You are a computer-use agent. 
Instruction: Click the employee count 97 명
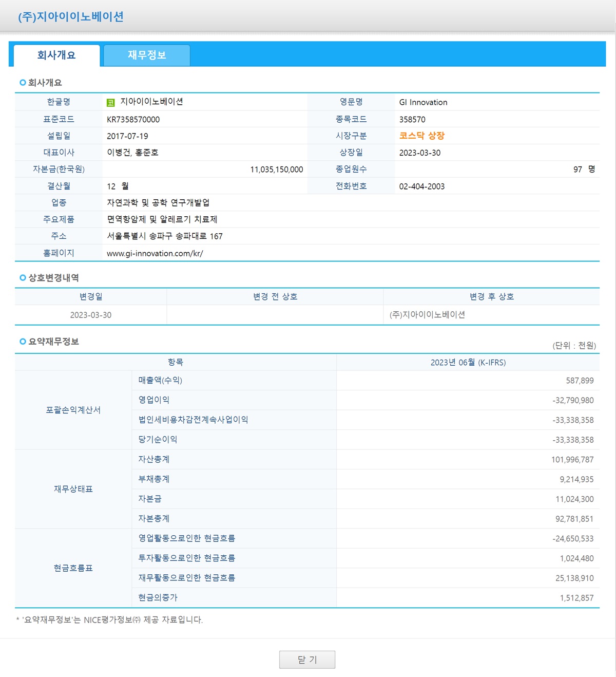(584, 169)
